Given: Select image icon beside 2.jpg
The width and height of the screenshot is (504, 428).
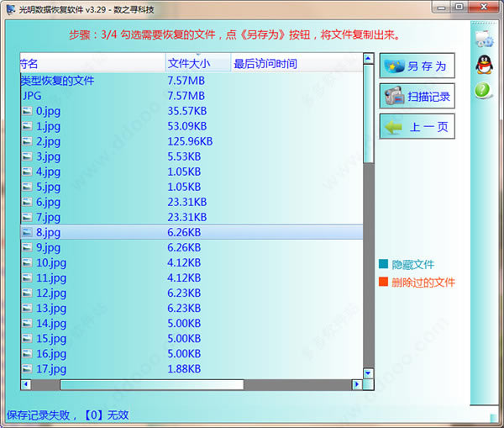Looking at the screenshot, I should click(x=27, y=141).
